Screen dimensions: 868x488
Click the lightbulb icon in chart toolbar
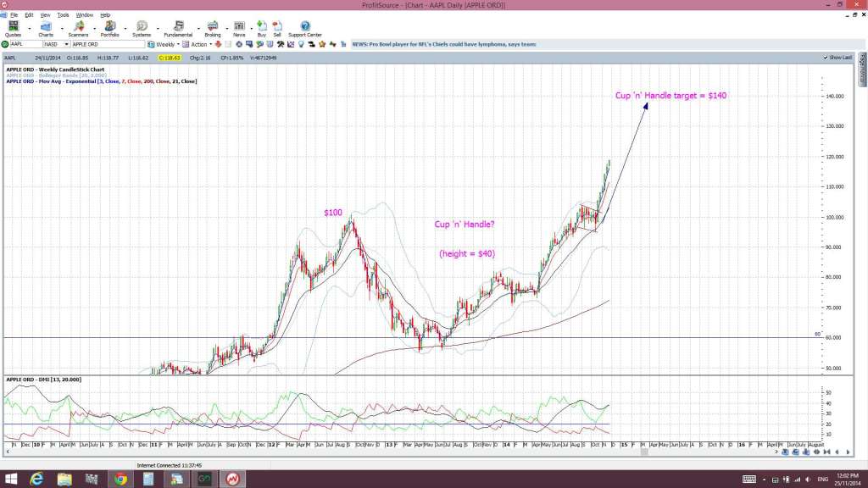click(301, 44)
